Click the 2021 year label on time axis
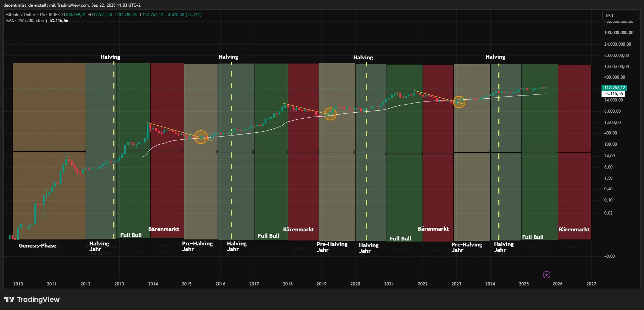 (x=389, y=284)
